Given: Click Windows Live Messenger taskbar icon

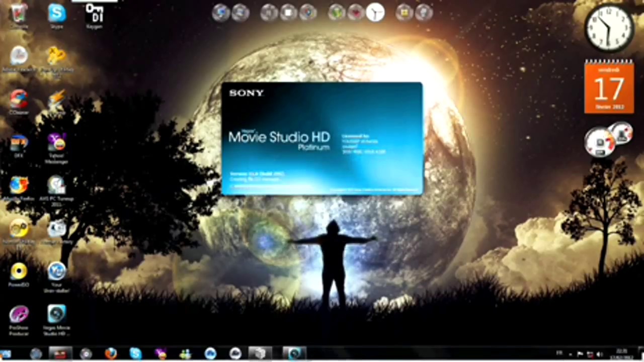Looking at the screenshot, I should (185, 354).
